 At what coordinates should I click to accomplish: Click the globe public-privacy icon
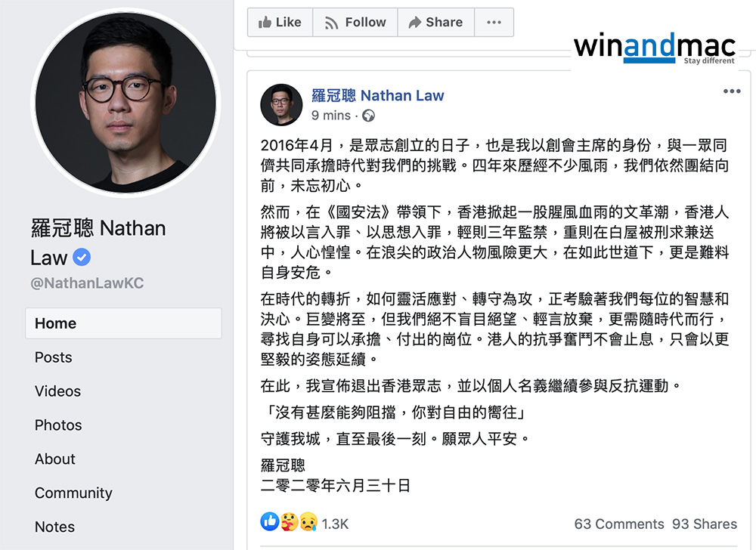click(368, 116)
